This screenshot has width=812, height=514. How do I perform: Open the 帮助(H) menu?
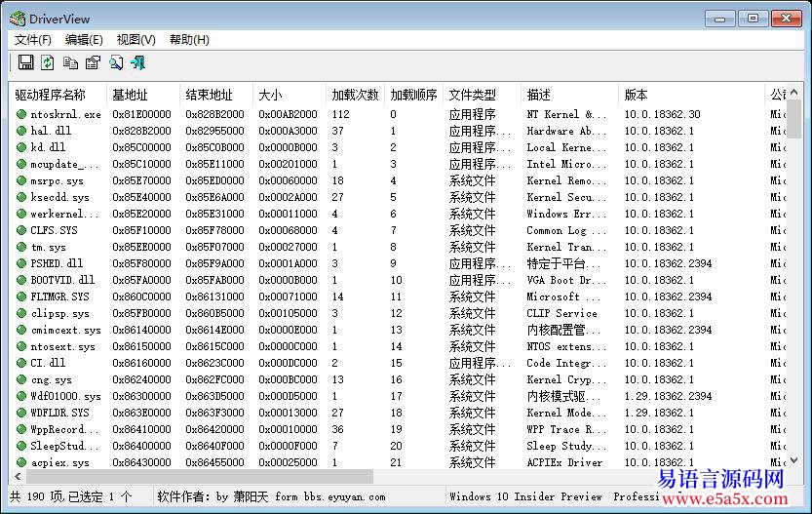[x=189, y=40]
